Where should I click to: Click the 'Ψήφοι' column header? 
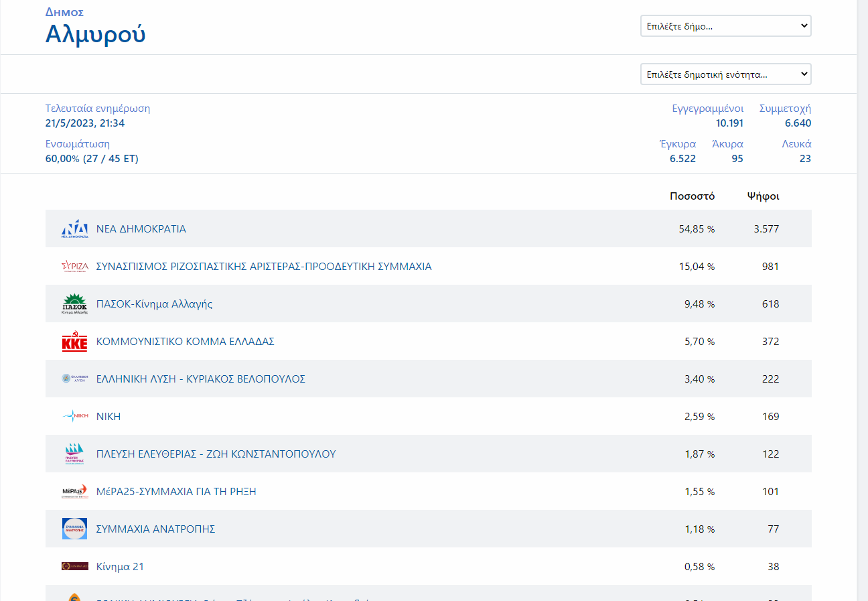coord(763,196)
